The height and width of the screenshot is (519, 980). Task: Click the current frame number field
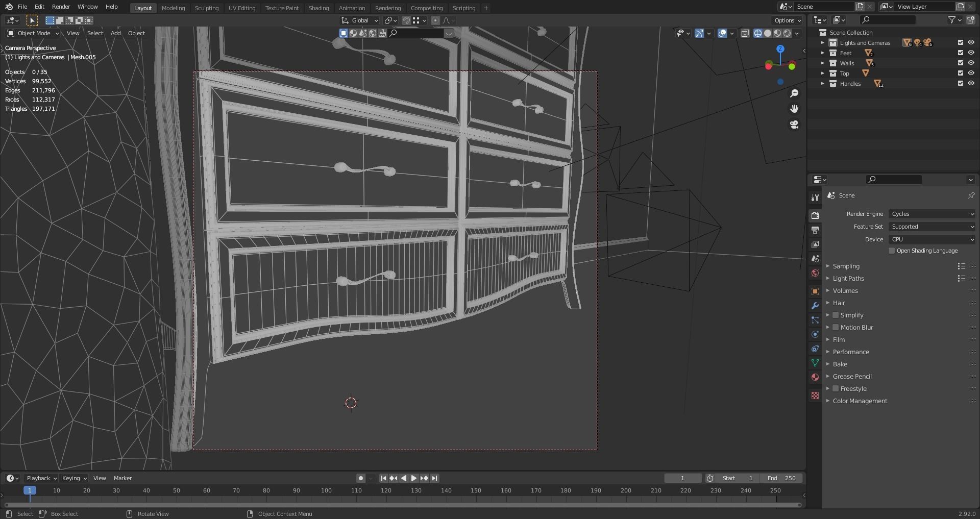[682, 478]
